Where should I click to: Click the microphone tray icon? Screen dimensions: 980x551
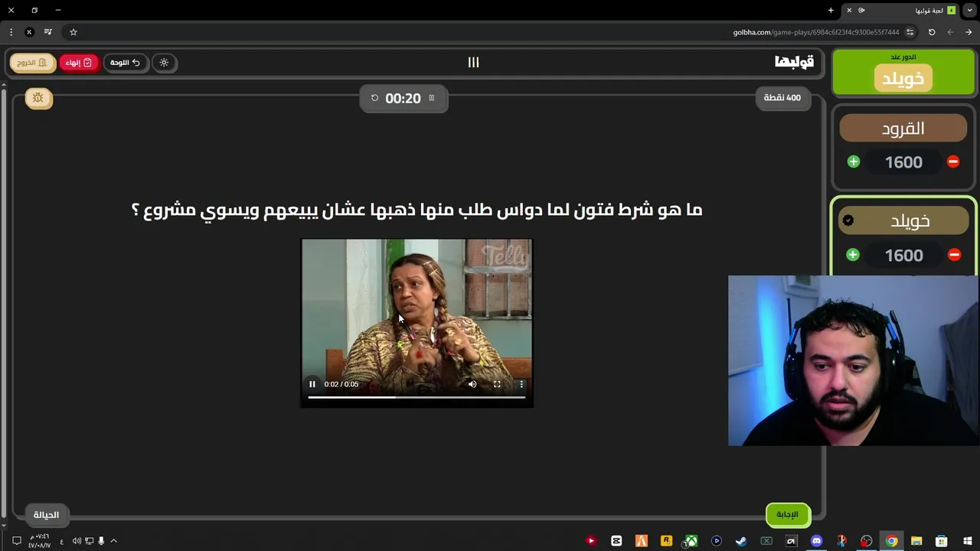coord(101,541)
